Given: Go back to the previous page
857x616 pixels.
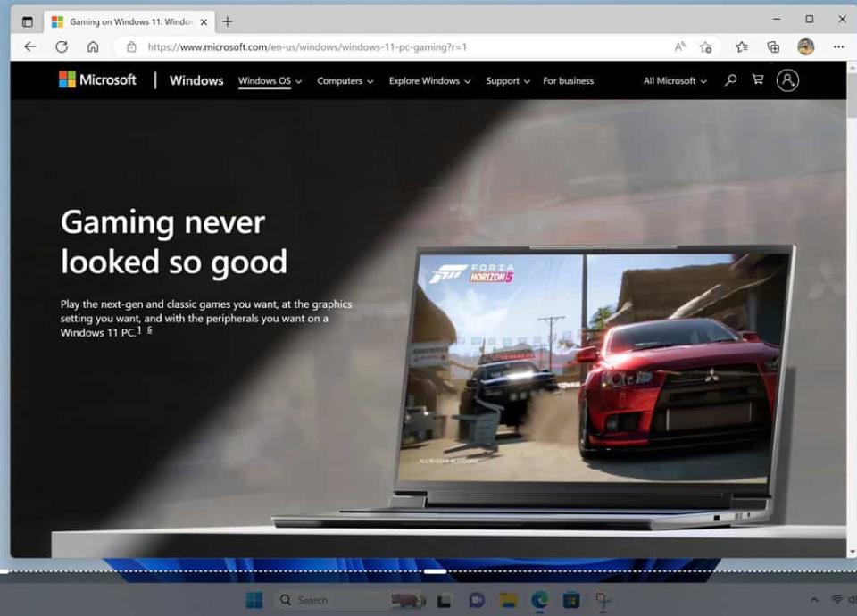Looking at the screenshot, I should [x=30, y=47].
